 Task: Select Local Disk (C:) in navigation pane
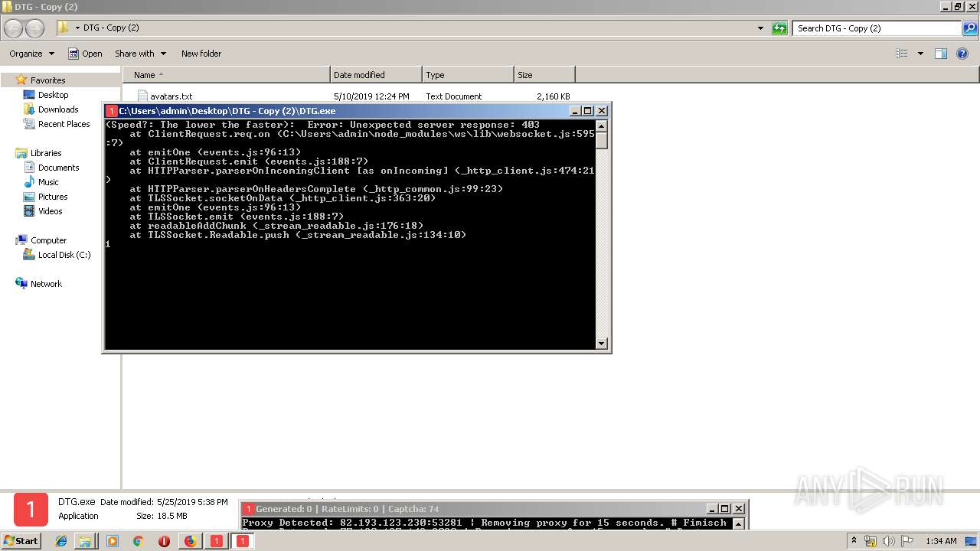[64, 255]
